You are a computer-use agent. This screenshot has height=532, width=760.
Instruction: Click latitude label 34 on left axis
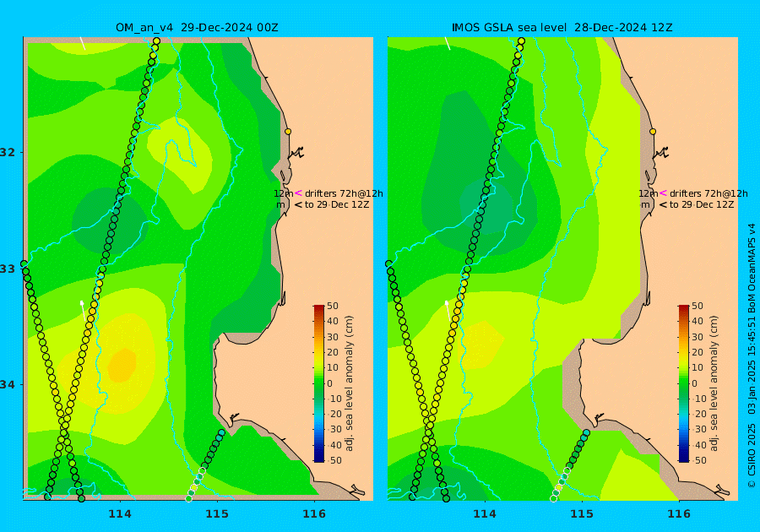tap(8, 385)
